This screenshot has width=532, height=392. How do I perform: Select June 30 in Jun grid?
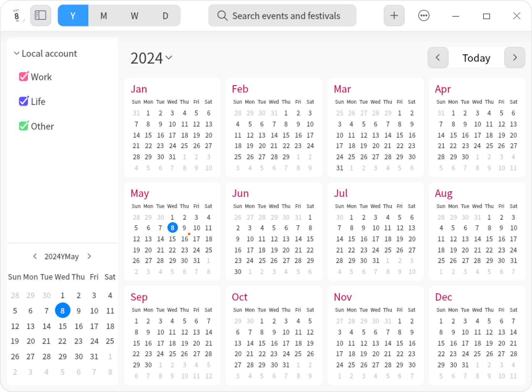[238, 272]
